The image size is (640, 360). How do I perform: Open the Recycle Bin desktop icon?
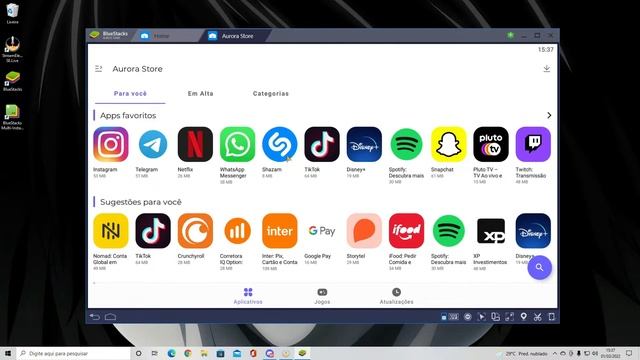[12, 13]
